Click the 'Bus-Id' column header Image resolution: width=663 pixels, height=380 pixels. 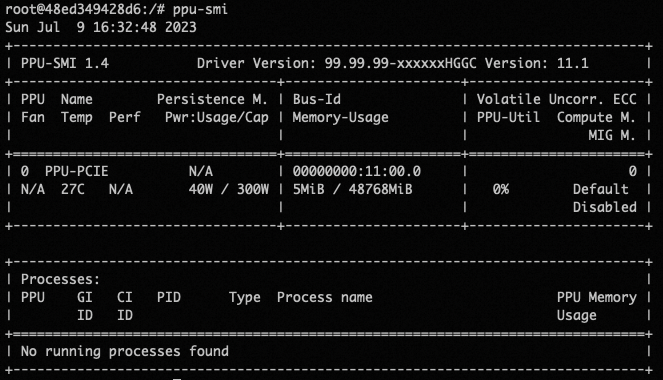(317, 99)
